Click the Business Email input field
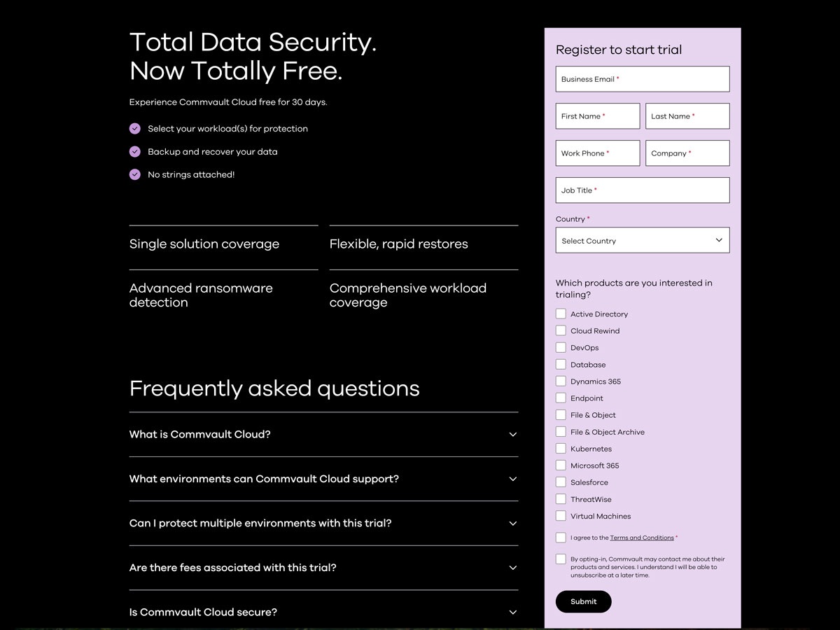 pos(642,79)
